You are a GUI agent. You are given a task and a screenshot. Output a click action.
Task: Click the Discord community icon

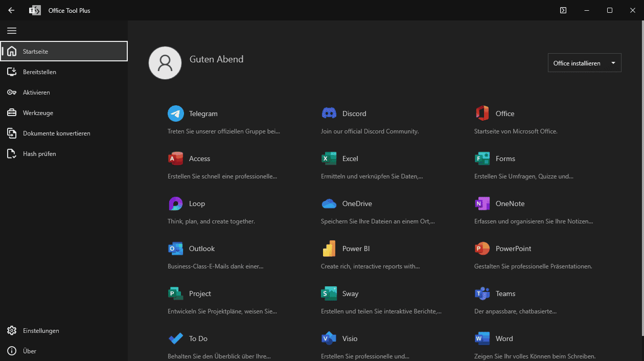(x=329, y=114)
